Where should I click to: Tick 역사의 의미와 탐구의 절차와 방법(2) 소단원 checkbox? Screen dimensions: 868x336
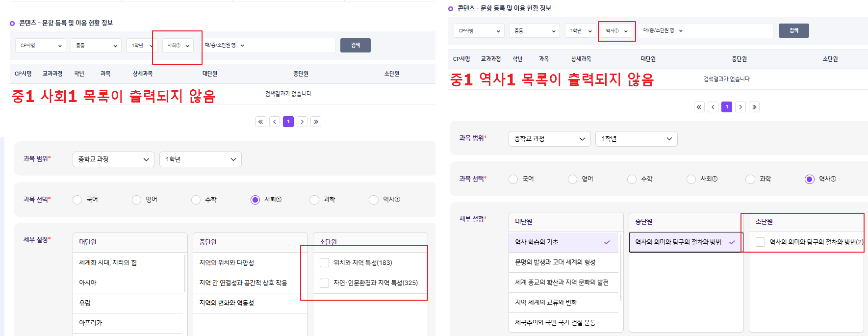[x=760, y=242]
